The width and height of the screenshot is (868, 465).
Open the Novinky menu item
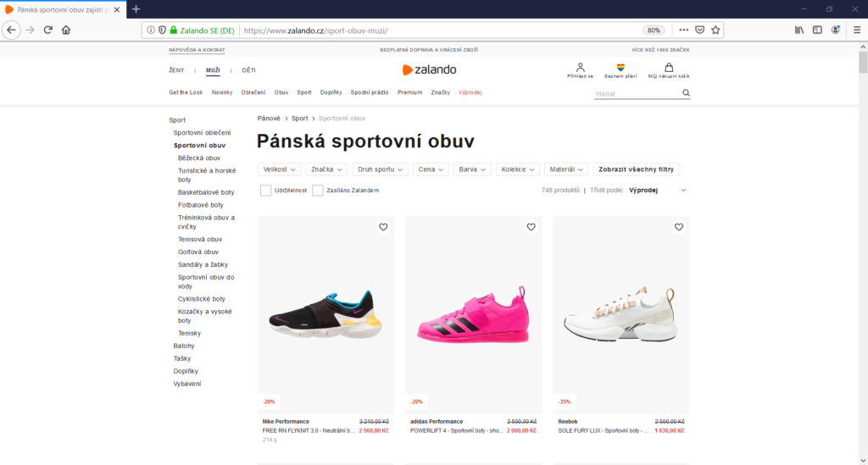pos(222,92)
